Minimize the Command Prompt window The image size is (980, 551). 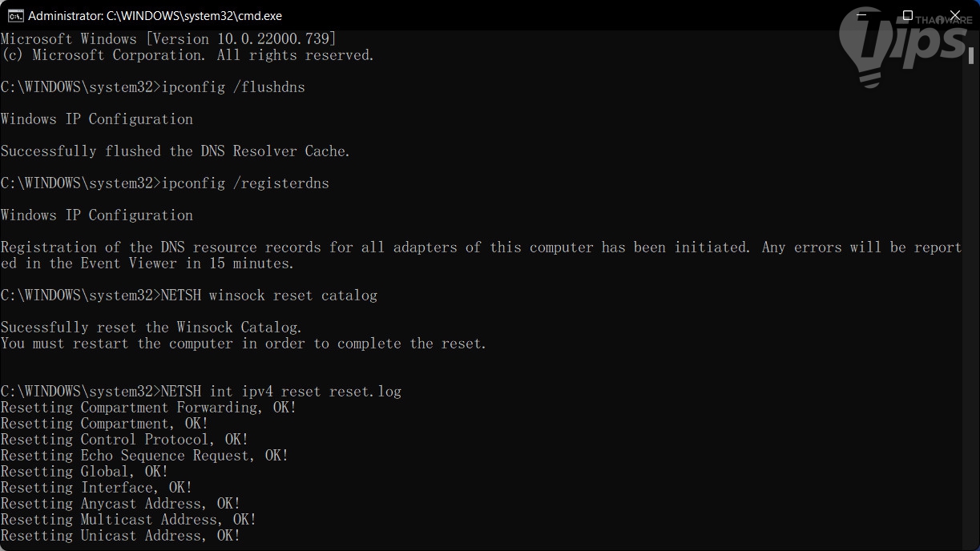coord(860,15)
